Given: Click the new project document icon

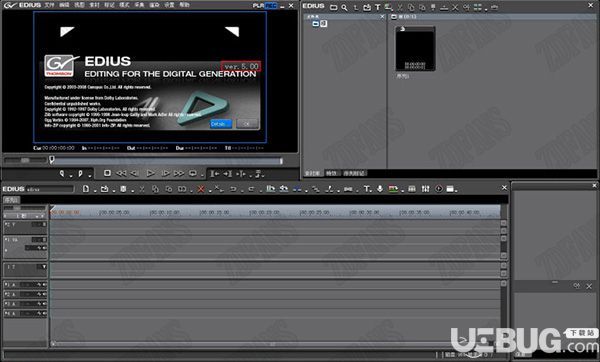Looking at the screenshot, I should point(86,189).
